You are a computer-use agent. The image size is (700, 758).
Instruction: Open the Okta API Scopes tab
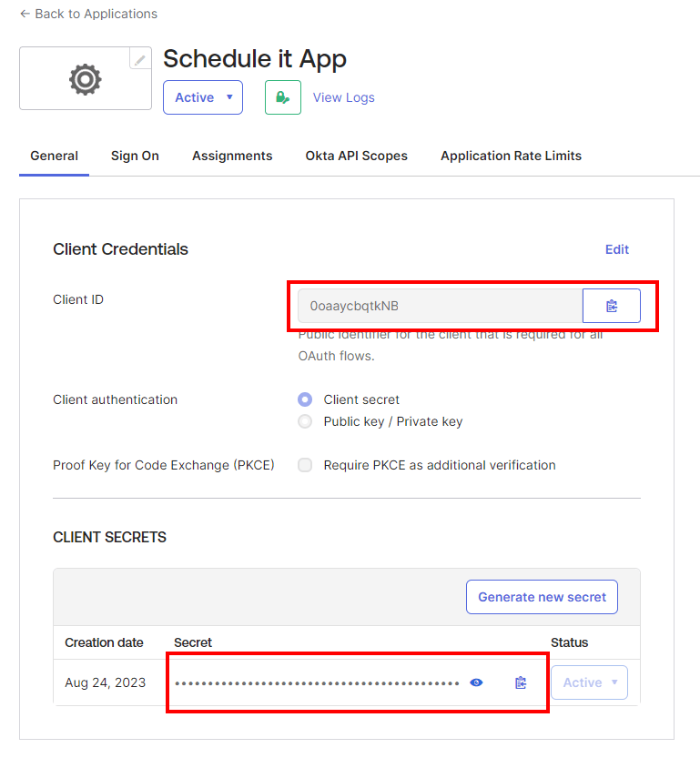[x=356, y=156]
